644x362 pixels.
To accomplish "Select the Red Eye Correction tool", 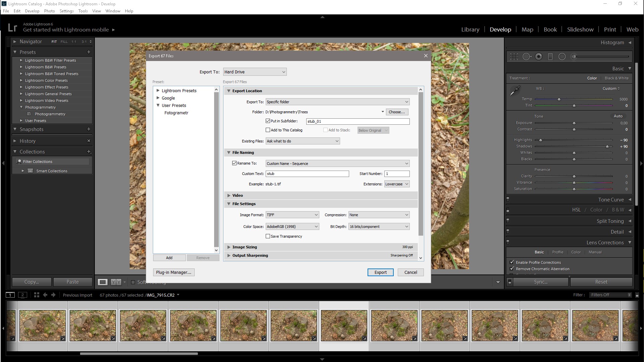I will (538, 57).
